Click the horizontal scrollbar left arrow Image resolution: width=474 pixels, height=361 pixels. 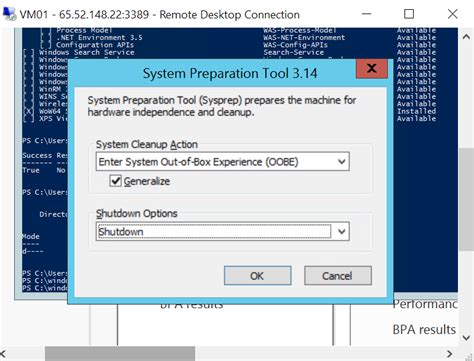pyautogui.click(x=3, y=353)
